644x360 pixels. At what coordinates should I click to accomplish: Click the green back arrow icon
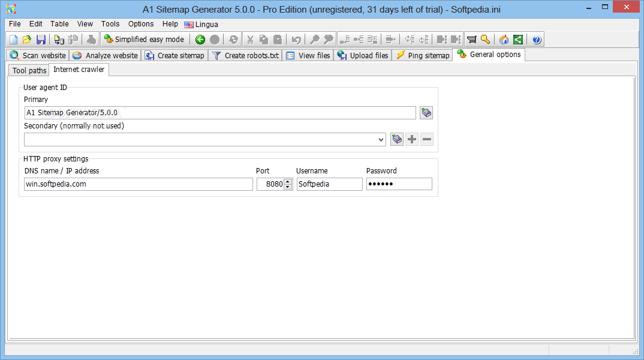point(200,40)
